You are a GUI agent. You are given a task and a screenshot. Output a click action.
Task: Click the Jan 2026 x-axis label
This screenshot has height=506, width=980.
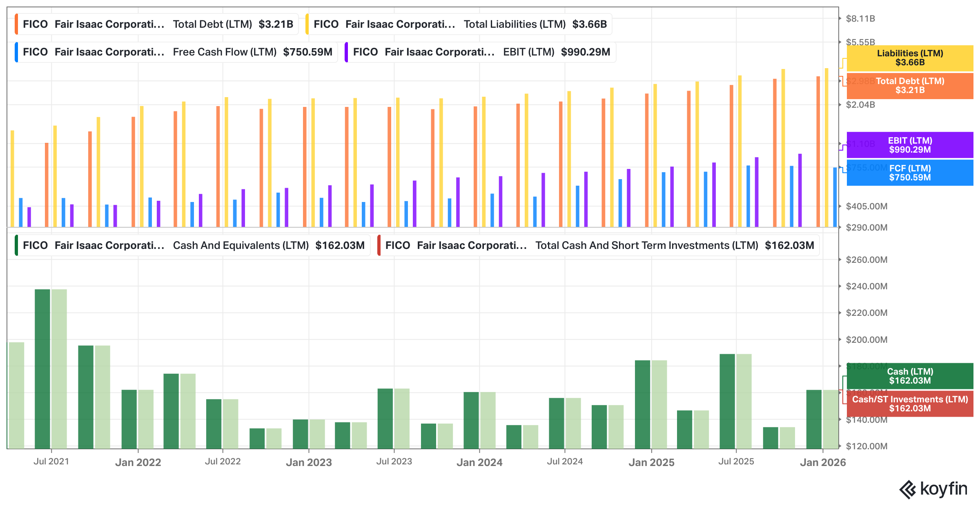coord(823,462)
